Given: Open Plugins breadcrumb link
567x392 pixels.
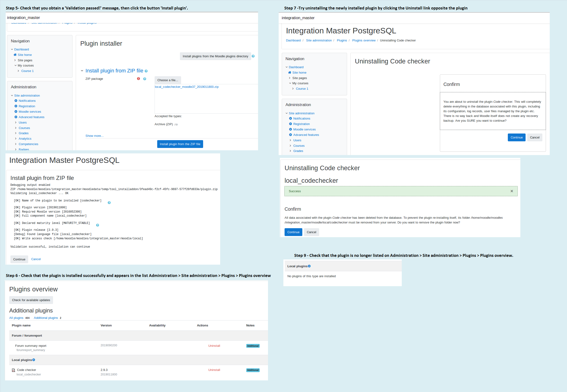Looking at the screenshot, I should coord(342,40).
